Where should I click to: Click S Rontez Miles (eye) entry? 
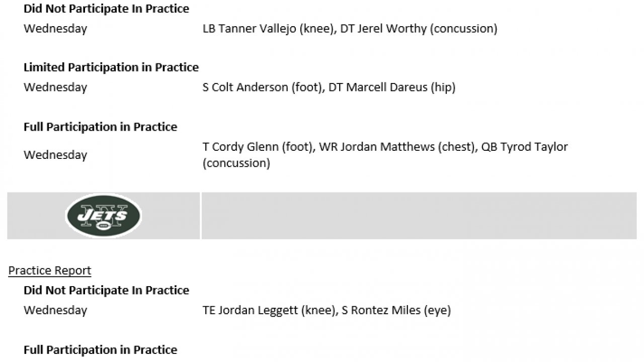(396, 310)
